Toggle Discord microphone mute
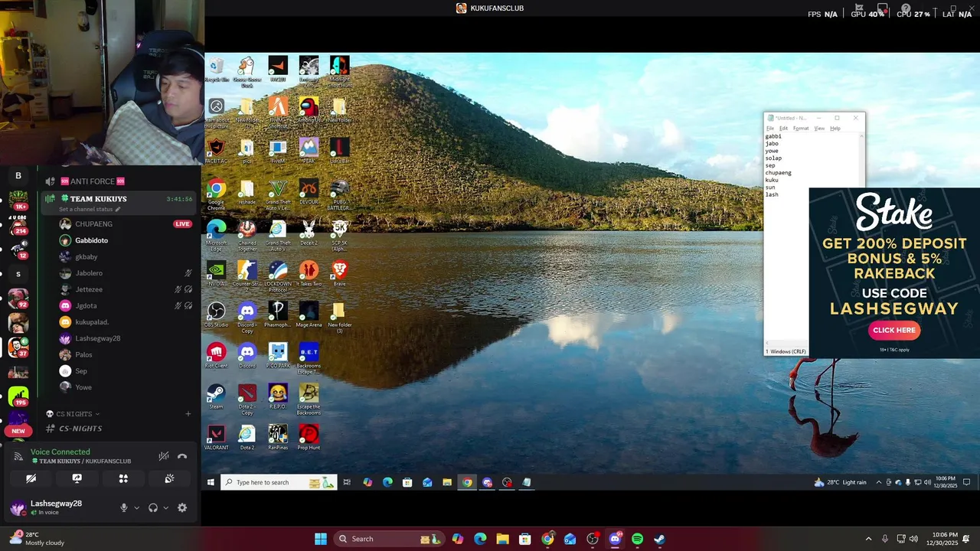The height and width of the screenshot is (551, 980). pos(123,507)
